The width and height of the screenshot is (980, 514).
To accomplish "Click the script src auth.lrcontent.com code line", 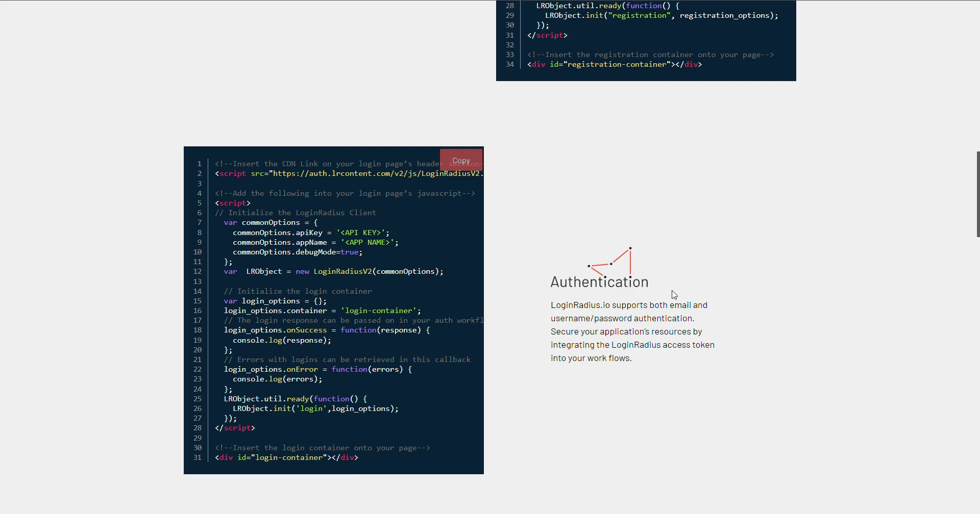I will point(349,173).
